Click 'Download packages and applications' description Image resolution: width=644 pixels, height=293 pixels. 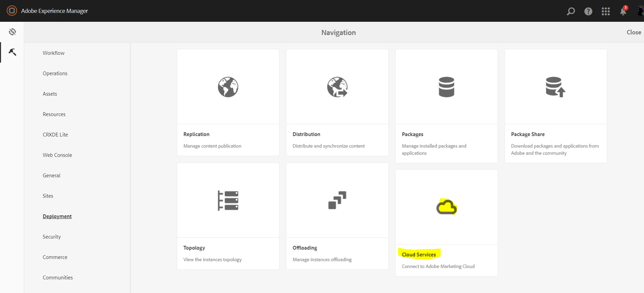[555, 149]
